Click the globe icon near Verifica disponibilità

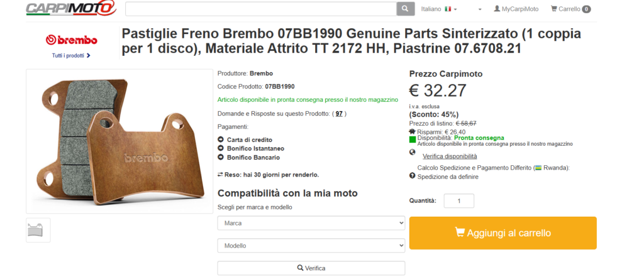(x=413, y=152)
